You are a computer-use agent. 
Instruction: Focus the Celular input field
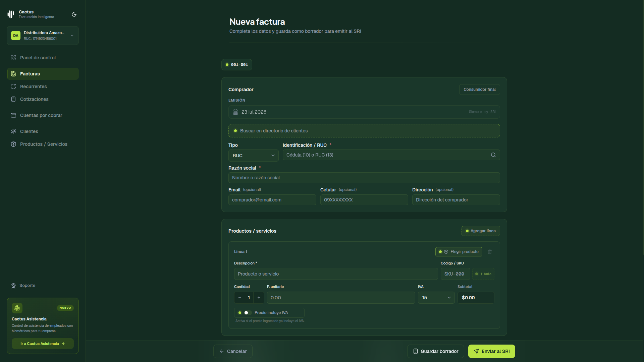point(364,200)
